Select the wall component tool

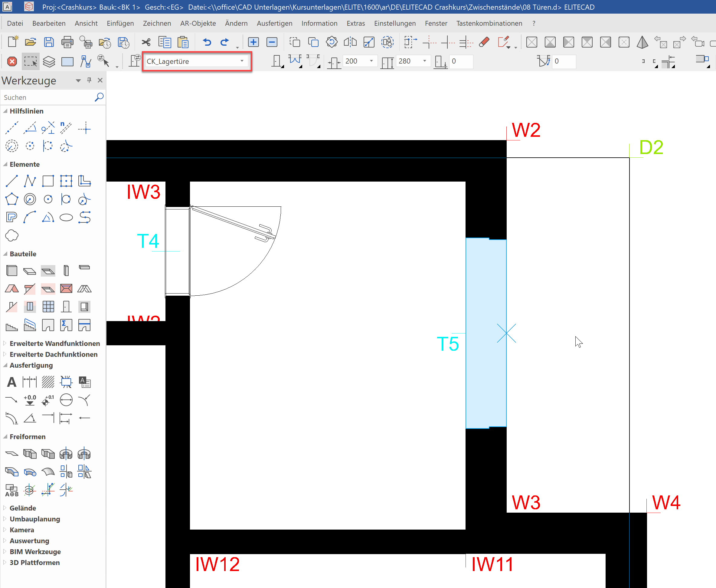click(12, 271)
